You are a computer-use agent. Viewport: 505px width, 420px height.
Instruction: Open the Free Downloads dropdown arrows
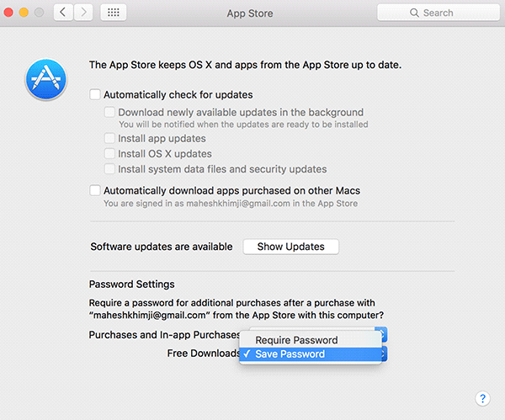click(381, 354)
